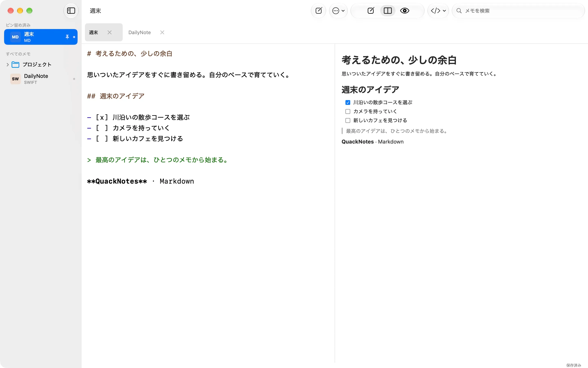Click the **QuackNotes** line in editor

tap(140, 181)
